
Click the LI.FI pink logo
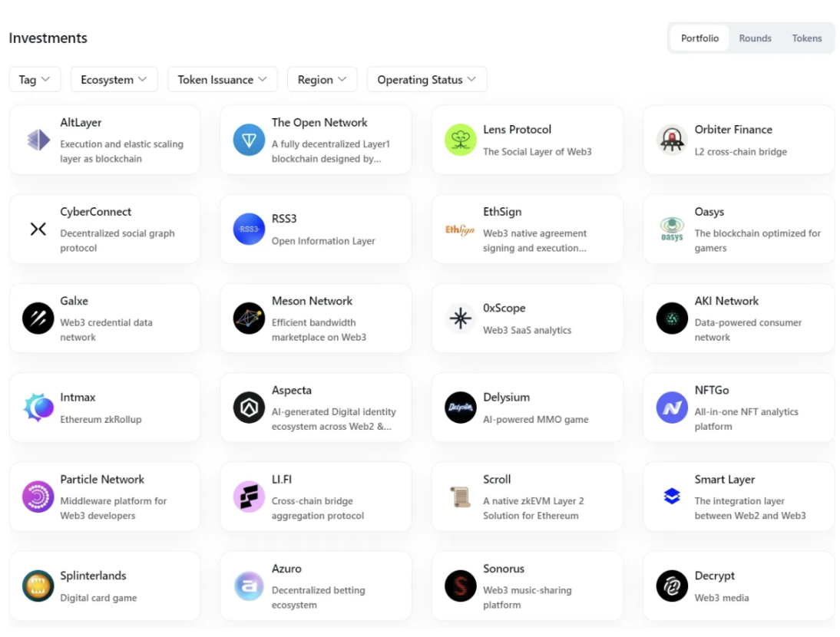(x=249, y=497)
